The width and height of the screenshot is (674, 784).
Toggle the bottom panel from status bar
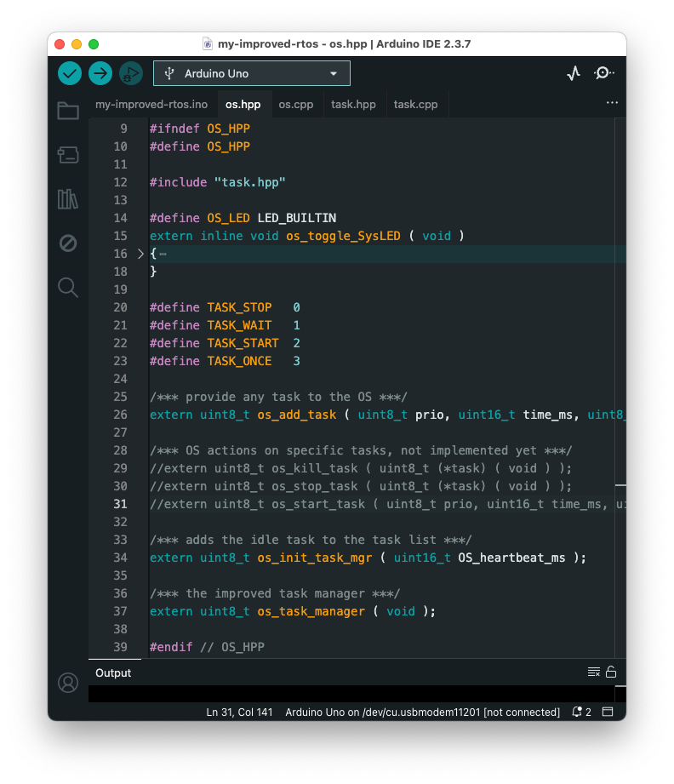pyautogui.click(x=608, y=712)
